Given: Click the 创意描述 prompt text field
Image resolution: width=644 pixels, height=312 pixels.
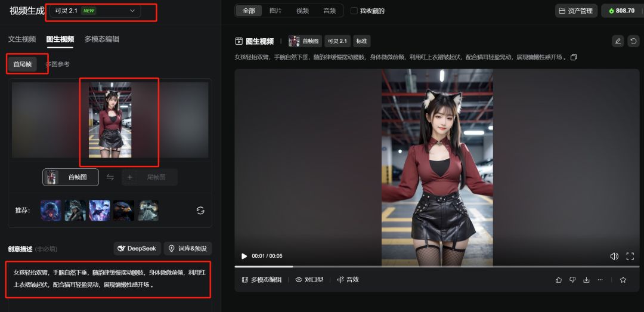Looking at the screenshot, I should tap(109, 279).
